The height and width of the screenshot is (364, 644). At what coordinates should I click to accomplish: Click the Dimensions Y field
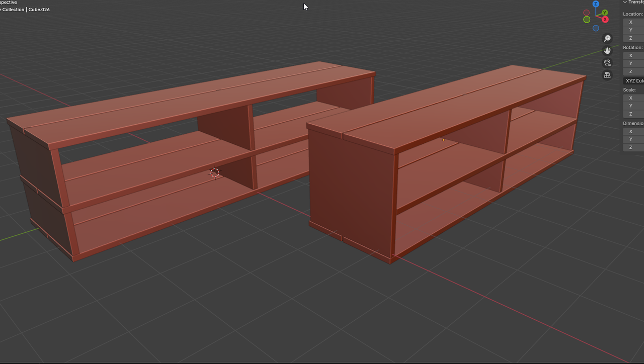(634, 139)
